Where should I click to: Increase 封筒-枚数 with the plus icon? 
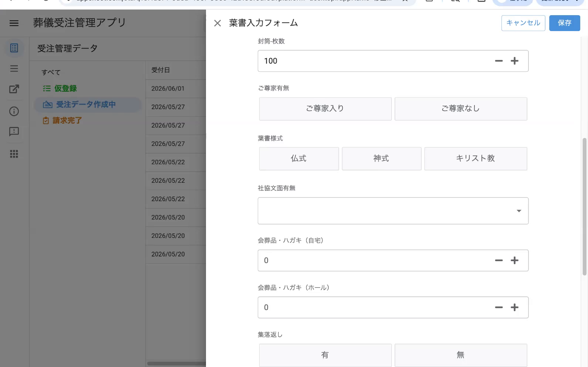pyautogui.click(x=514, y=61)
